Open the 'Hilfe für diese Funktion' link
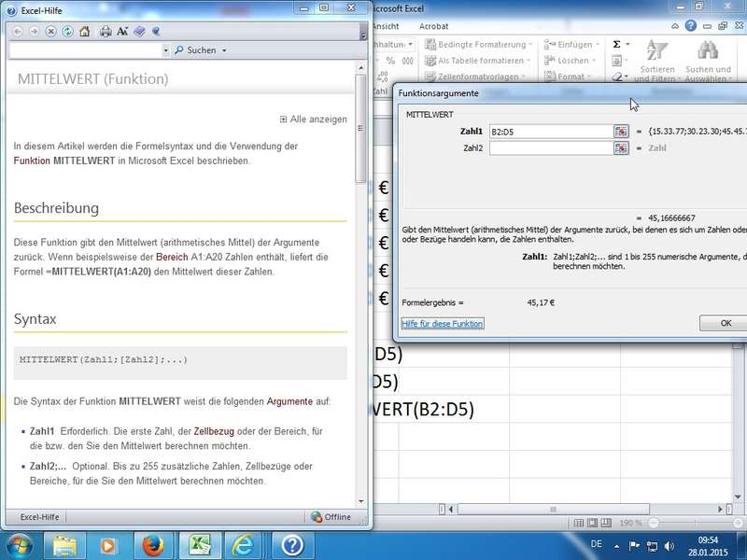The height and width of the screenshot is (560, 747). coord(443,324)
